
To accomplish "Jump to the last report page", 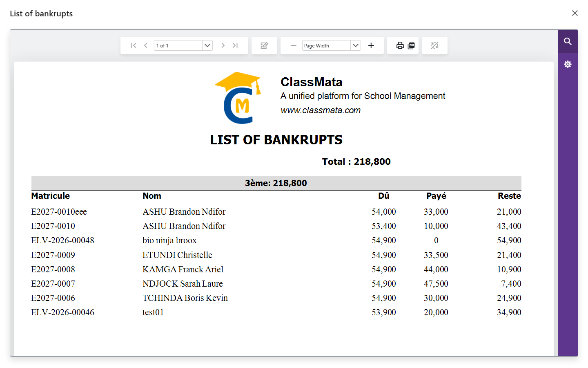I will coord(235,45).
